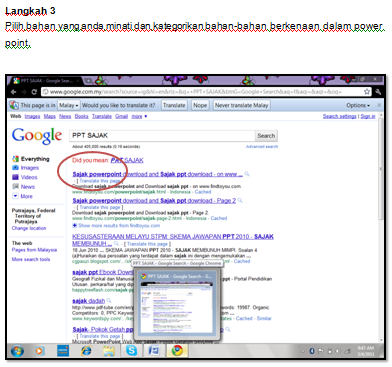Image resolution: width=392 pixels, height=367 pixels.
Task: Open new tab next to PPT SAJAK tab
Action: pyautogui.click(x=89, y=81)
